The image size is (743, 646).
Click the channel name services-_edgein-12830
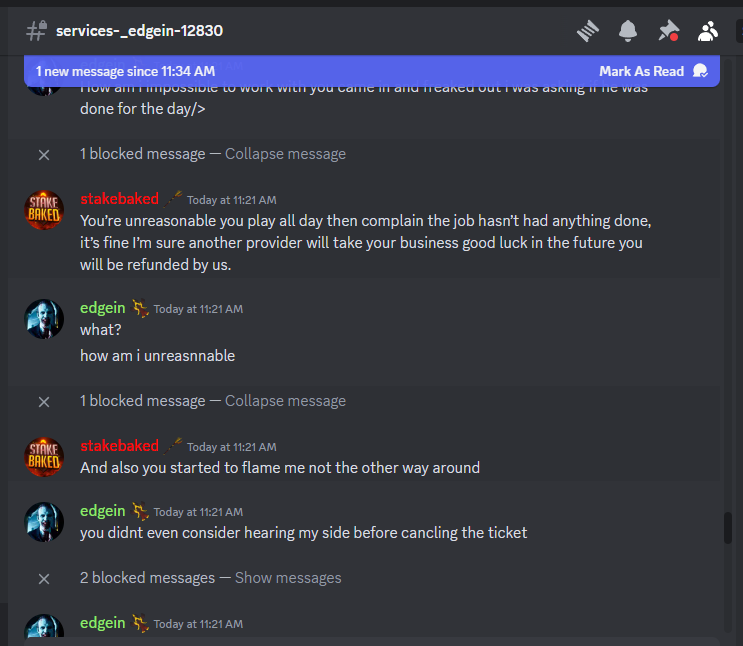(x=139, y=31)
